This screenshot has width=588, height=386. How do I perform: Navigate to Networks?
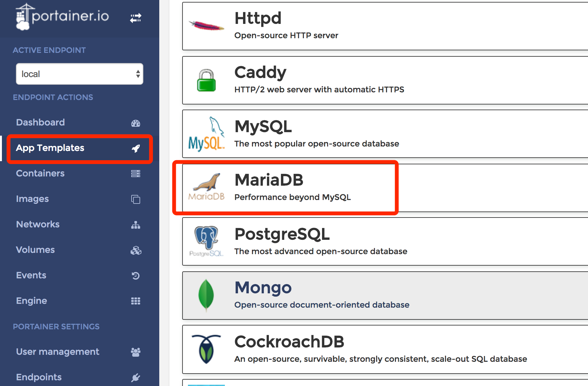pyautogui.click(x=38, y=224)
